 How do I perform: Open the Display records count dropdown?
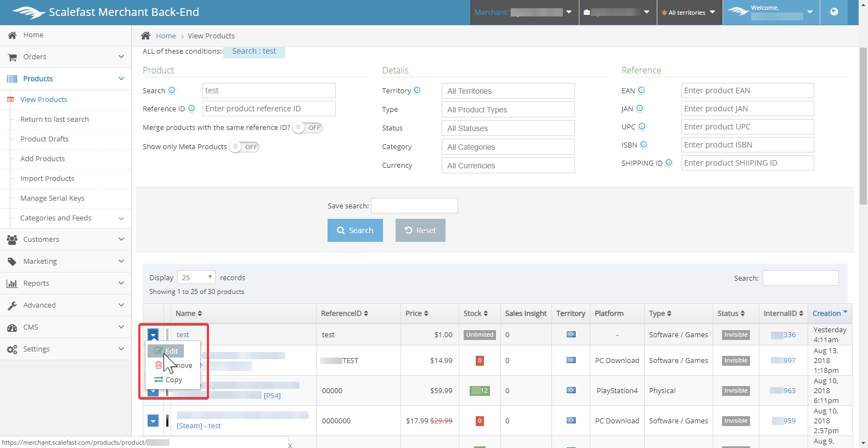pos(196,277)
